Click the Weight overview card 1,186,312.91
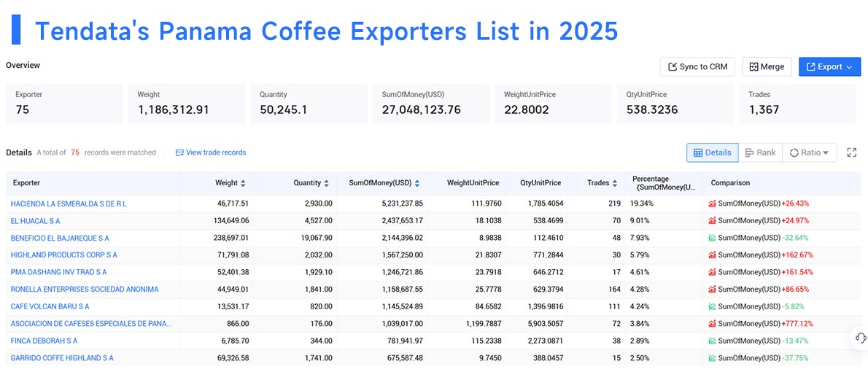 click(x=187, y=104)
